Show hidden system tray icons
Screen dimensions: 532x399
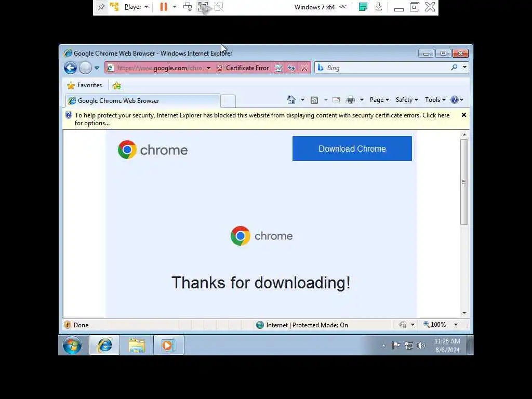pos(384,345)
